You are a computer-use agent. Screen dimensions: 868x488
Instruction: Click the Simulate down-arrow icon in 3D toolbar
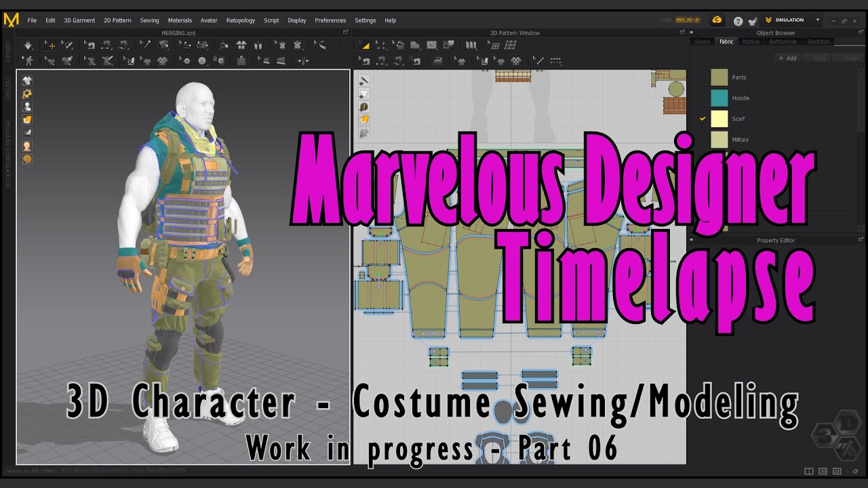click(x=28, y=45)
